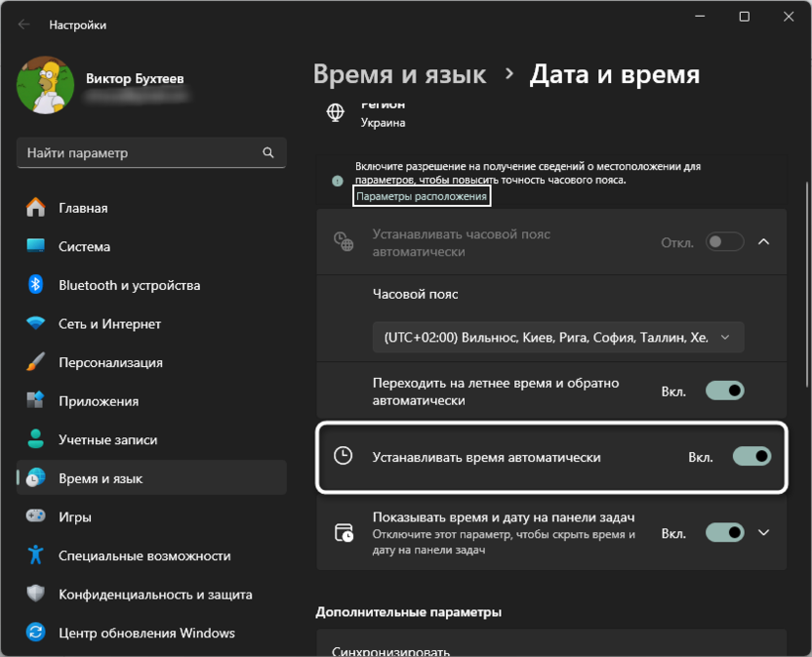The image size is (812, 657).
Task: Click the Bluetooth и устройства icon
Action: [36, 284]
